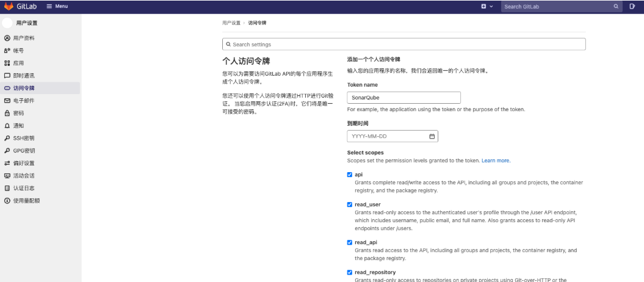The height and width of the screenshot is (282, 644).
Task: Click the read_user scope label
Action: (x=367, y=204)
